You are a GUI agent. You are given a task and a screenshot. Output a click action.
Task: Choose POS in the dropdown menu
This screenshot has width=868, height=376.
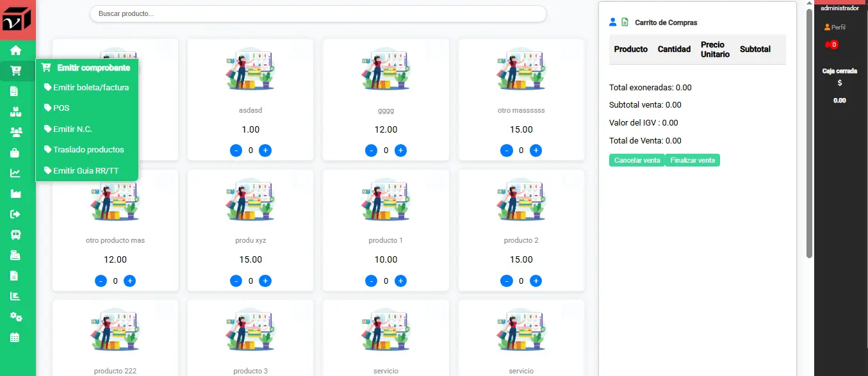[61, 108]
